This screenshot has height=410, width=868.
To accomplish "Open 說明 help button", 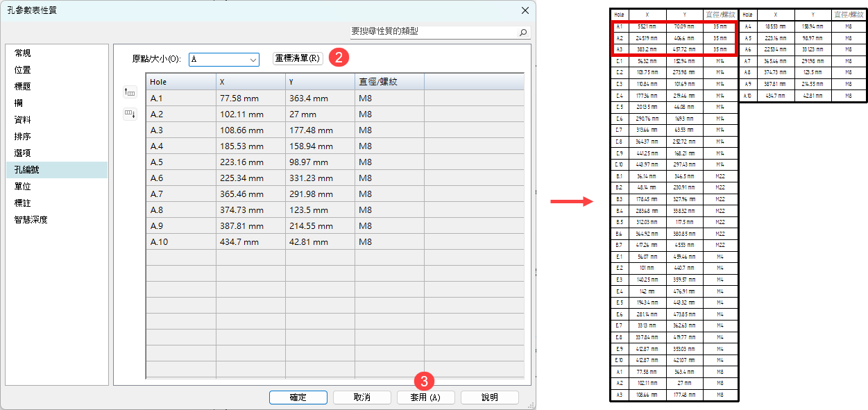I will pyautogui.click(x=489, y=398).
